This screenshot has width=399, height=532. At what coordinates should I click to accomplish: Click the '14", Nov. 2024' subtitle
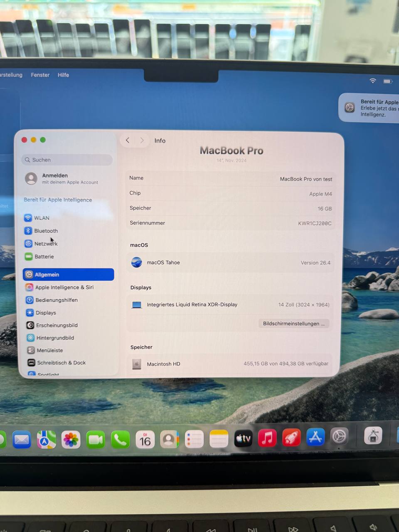(x=232, y=160)
